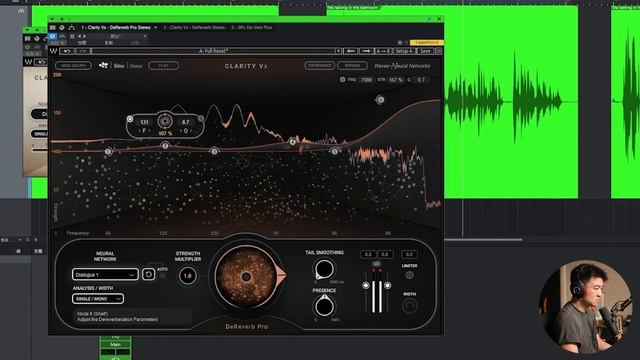Switch to tab 2 Clarity Vx DeReverb Stereo
640x360 pixels.
[194, 27]
